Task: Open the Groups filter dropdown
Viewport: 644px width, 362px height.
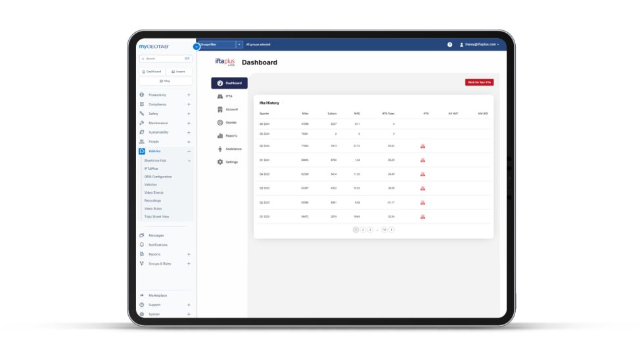Action: (x=239, y=45)
